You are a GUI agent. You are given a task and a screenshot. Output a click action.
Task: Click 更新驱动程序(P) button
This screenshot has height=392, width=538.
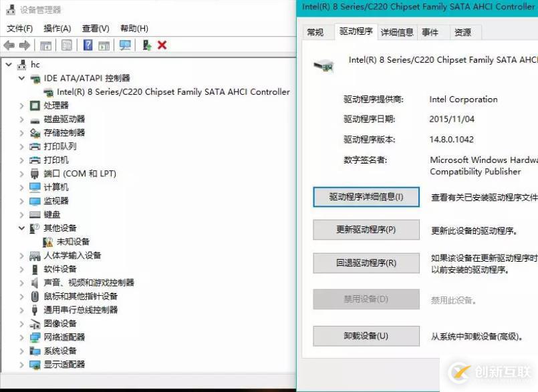(366, 230)
